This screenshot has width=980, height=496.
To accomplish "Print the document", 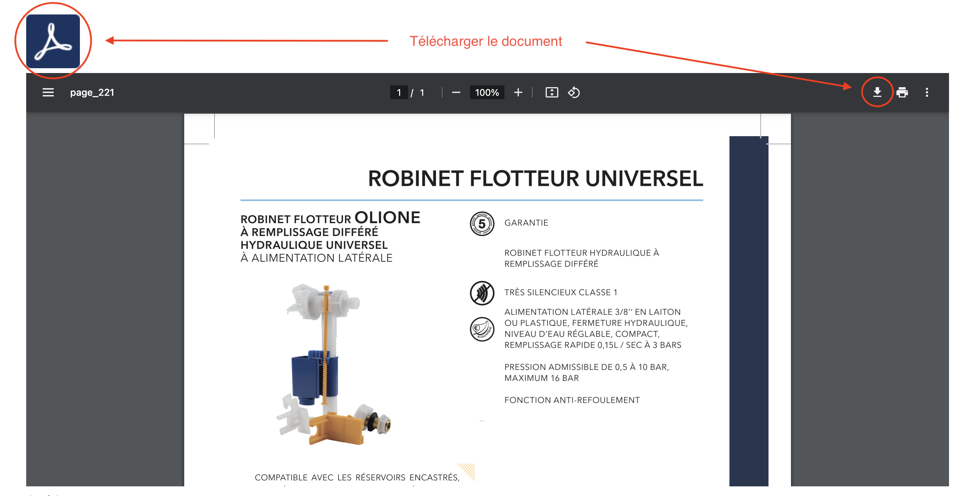I will [902, 93].
